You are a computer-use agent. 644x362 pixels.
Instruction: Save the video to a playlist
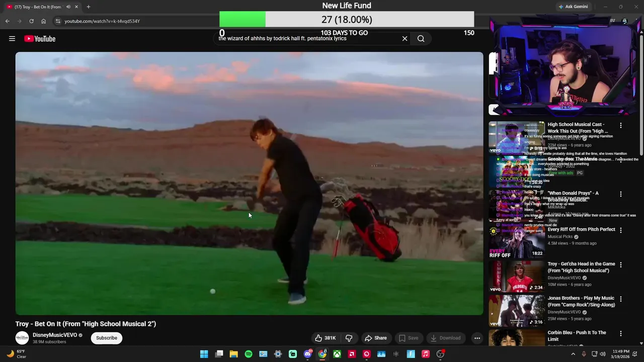click(408, 338)
